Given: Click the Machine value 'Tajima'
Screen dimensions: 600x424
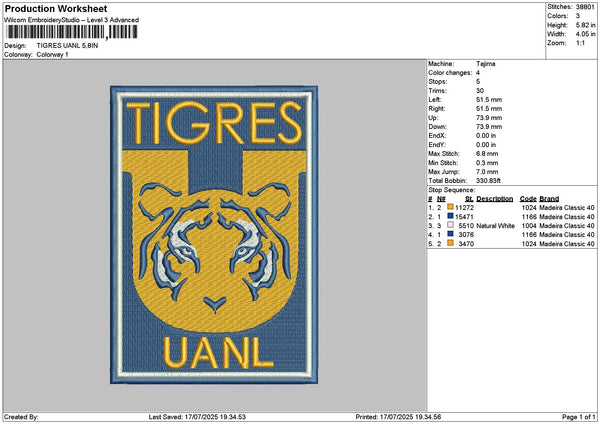Looking at the screenshot, I should 486,64.
